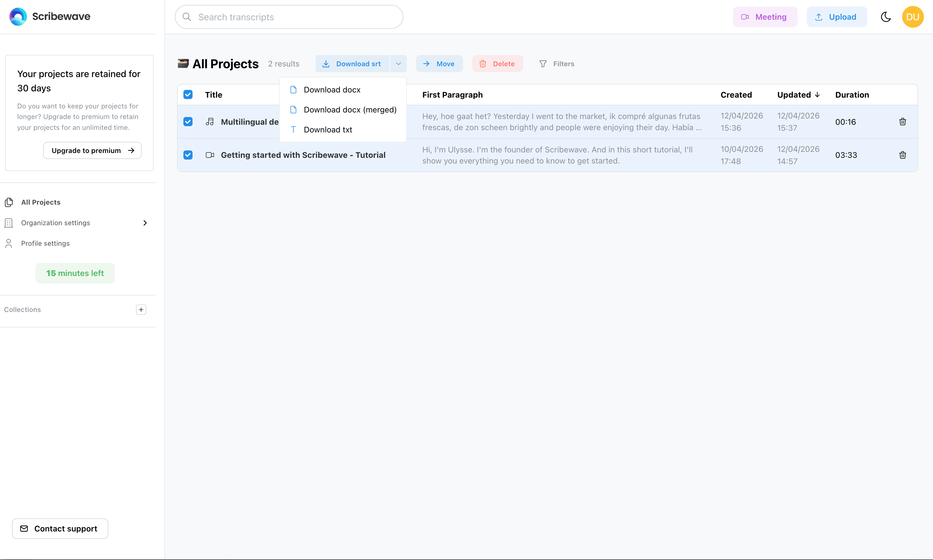The width and height of the screenshot is (933, 560).
Task: Click inside the Search transcripts field
Action: 289,17
